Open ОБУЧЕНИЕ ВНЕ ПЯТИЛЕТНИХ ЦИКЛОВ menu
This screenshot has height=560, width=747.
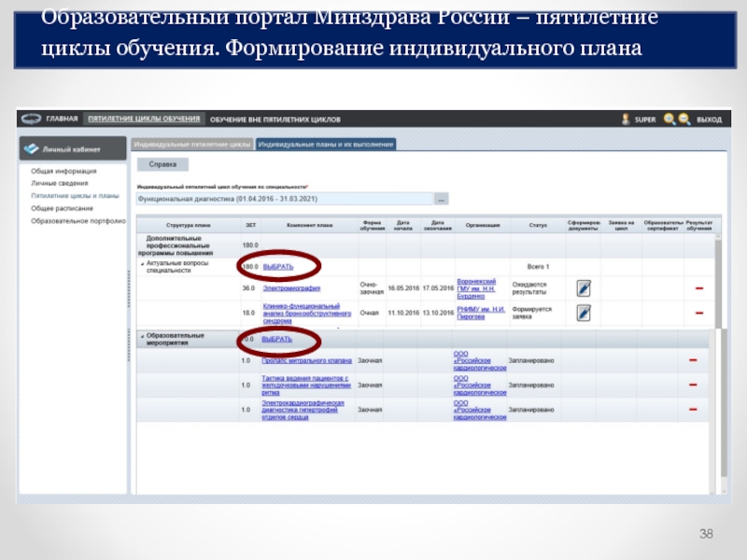pyautogui.click(x=275, y=119)
